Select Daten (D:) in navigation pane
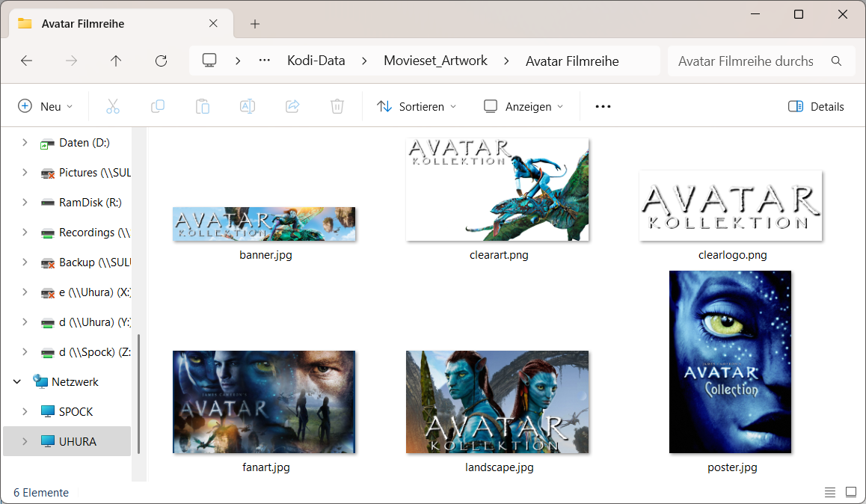This screenshot has height=504, width=866. 85,142
